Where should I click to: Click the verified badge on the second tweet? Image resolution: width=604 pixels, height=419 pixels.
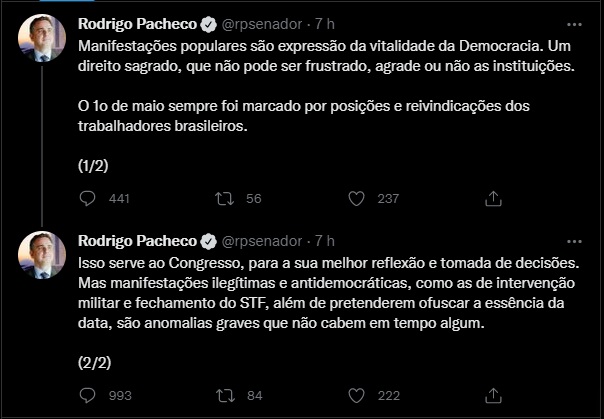[208, 241]
